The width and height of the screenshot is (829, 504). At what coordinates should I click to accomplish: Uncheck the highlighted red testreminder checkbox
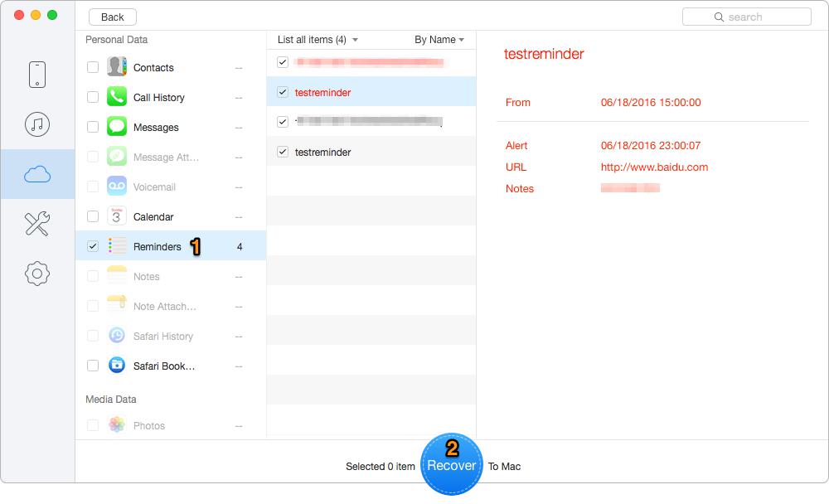283,92
